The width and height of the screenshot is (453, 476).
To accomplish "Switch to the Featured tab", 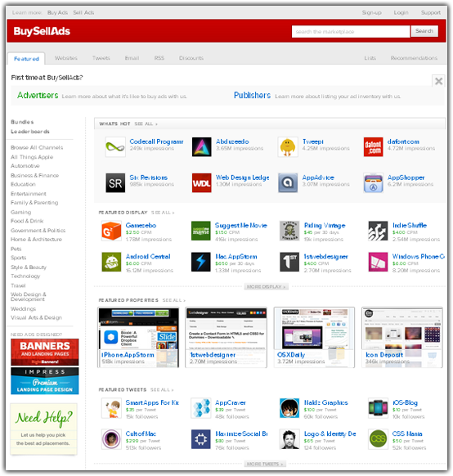I will pos(26,59).
